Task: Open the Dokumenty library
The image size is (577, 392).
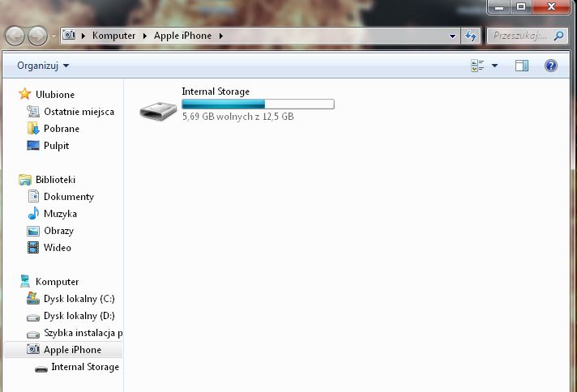Action: click(x=69, y=197)
